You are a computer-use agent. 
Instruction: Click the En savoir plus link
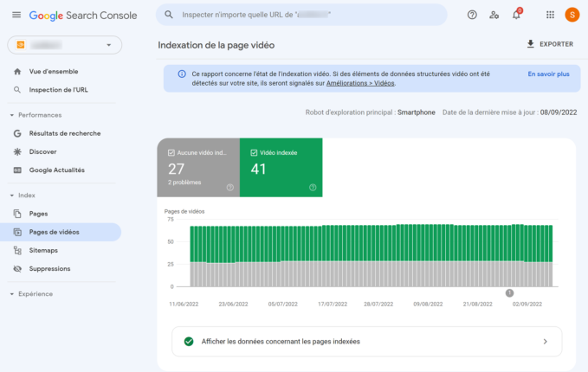(x=548, y=74)
